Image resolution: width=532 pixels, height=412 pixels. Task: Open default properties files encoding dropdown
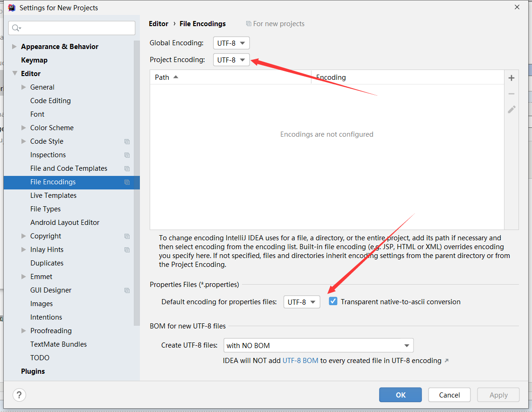(x=302, y=302)
